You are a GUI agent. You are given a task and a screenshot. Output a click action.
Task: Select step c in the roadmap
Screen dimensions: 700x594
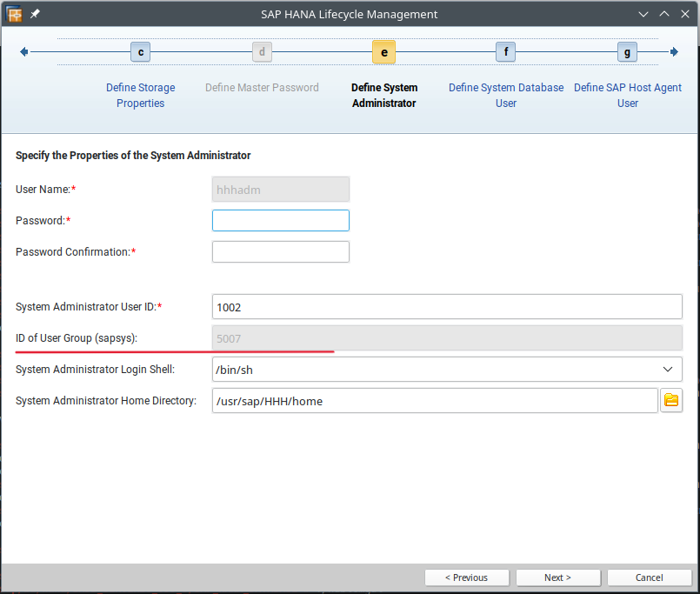(141, 52)
